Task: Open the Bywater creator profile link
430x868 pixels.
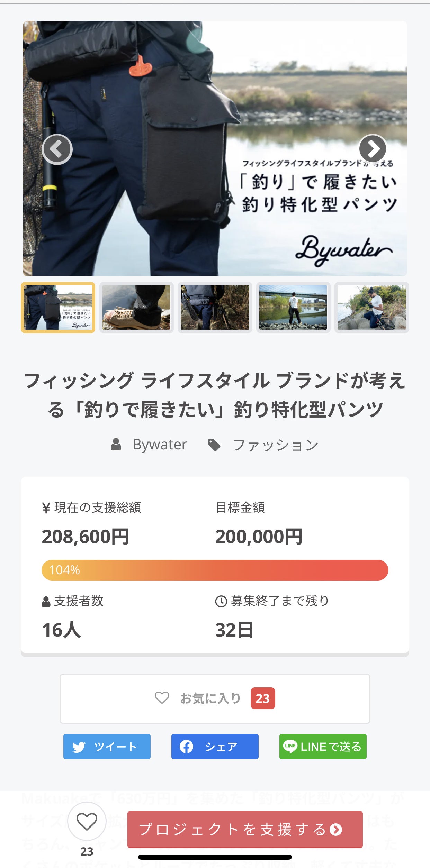Action: (x=160, y=445)
